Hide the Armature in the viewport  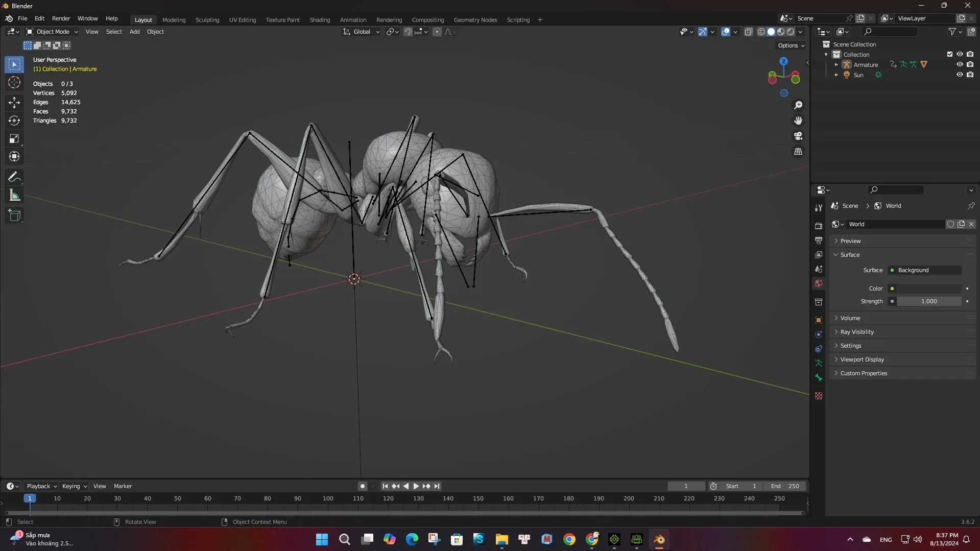tap(959, 65)
